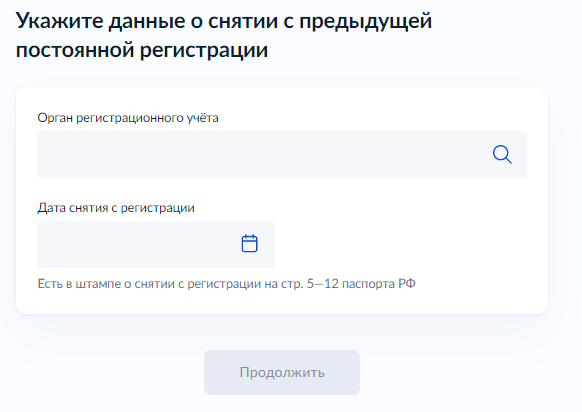Screen dimensions: 582x412
Task: Click the word Укажите in the page title
Action: pos(59,21)
